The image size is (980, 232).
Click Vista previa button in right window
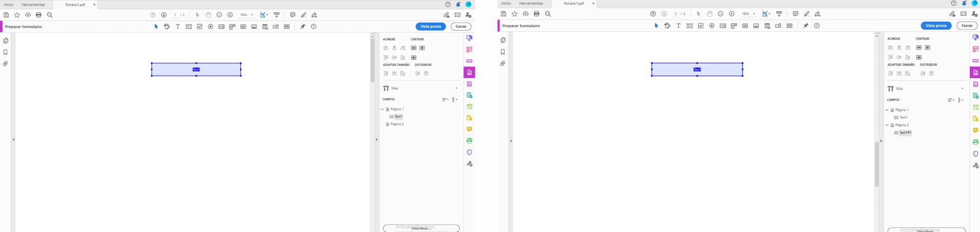936,26
